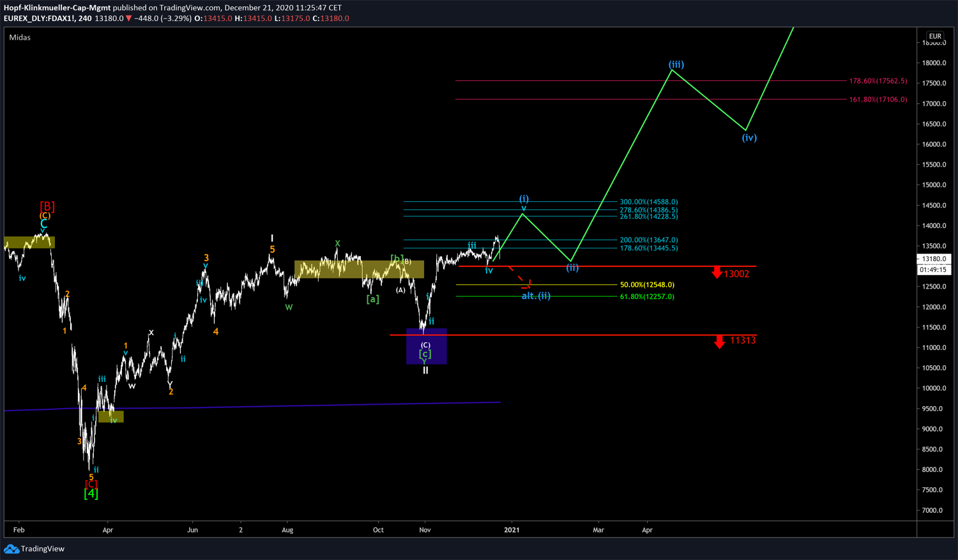Click the Mar date on the time axis
This screenshot has height=560, width=958.
pos(598,530)
